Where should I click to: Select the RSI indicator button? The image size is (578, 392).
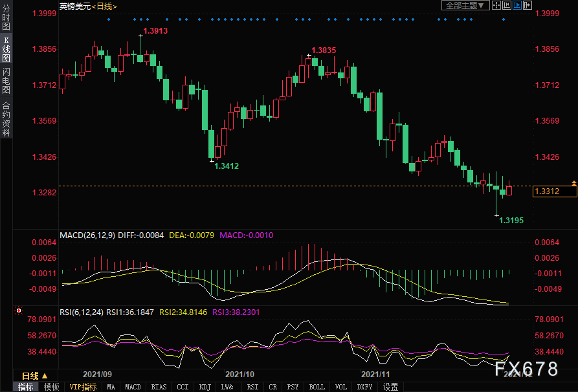click(x=252, y=387)
